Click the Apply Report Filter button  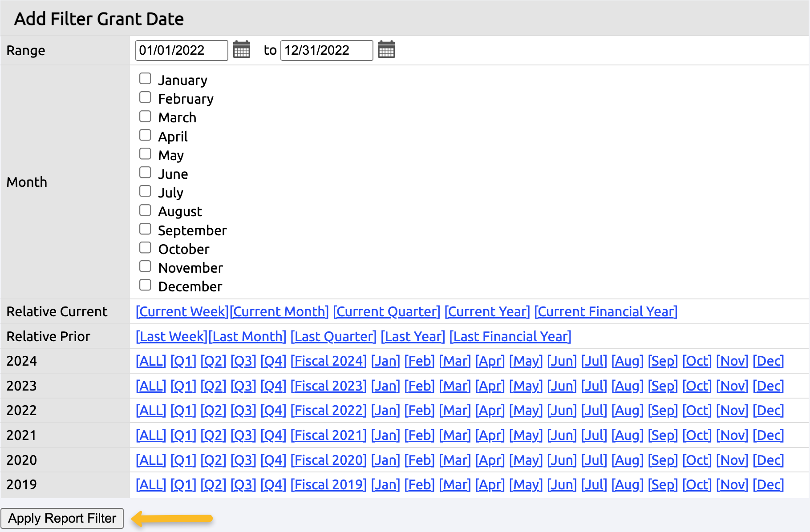click(62, 518)
